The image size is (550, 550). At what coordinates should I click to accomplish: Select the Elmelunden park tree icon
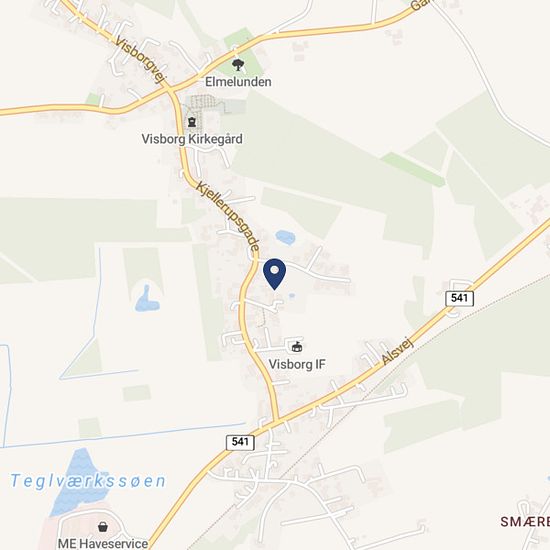238,65
